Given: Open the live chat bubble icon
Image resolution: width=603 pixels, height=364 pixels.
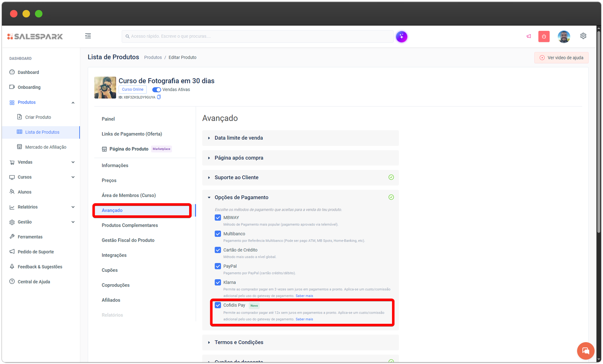Looking at the screenshot, I should pos(585,351).
